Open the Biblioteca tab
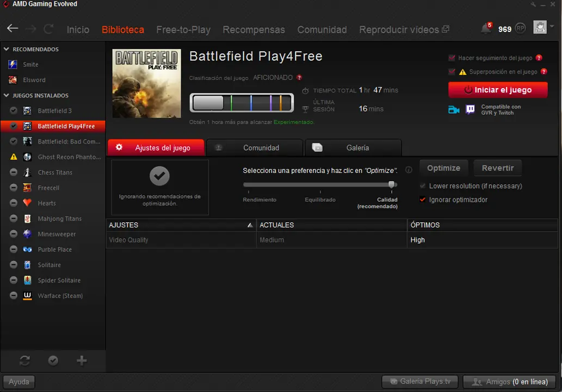 pyautogui.click(x=122, y=29)
